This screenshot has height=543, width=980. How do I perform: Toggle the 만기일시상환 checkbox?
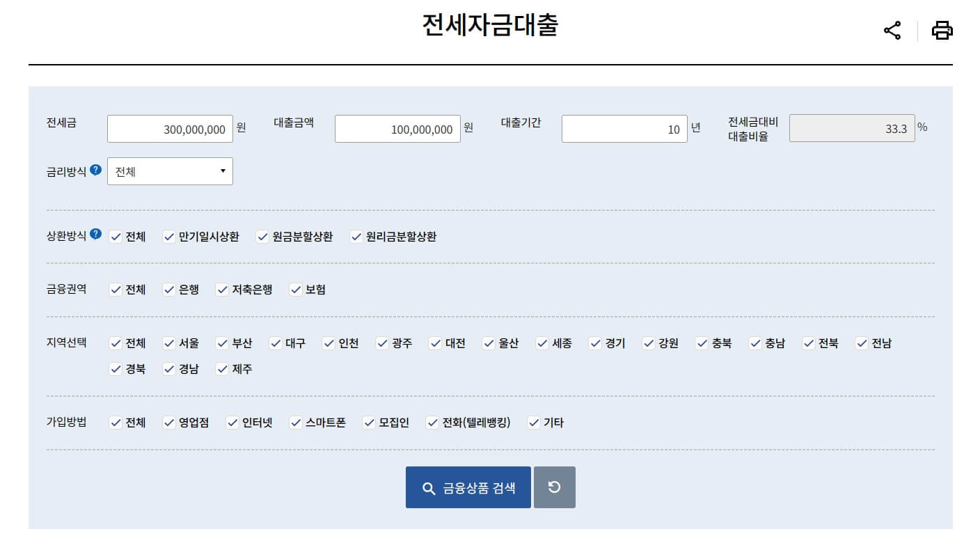[168, 237]
